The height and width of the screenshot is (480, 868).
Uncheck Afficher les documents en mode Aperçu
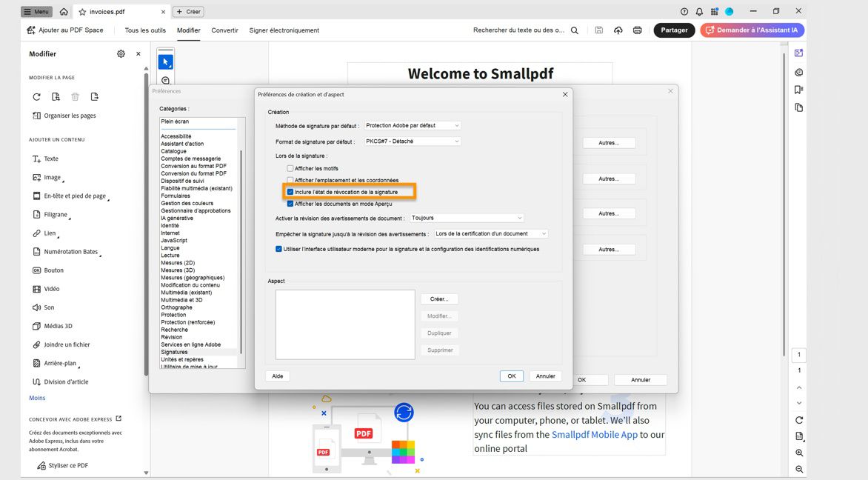pyautogui.click(x=290, y=204)
